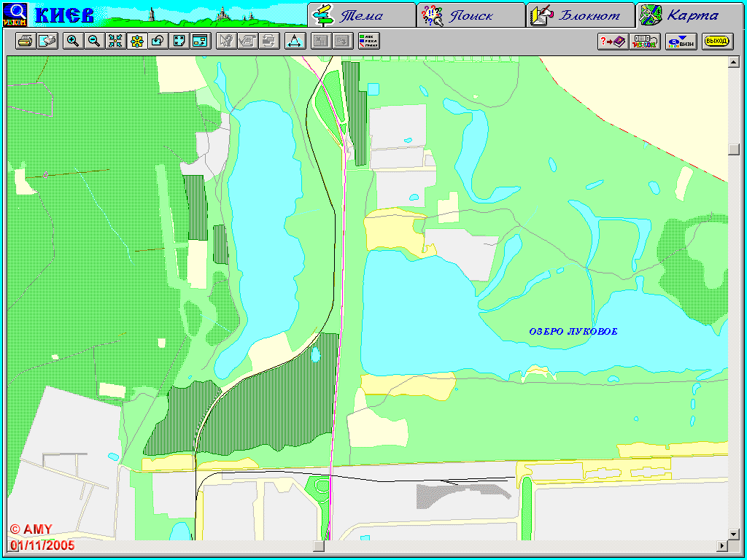
Task: Switch to the Поиск tab
Action: pos(471,15)
